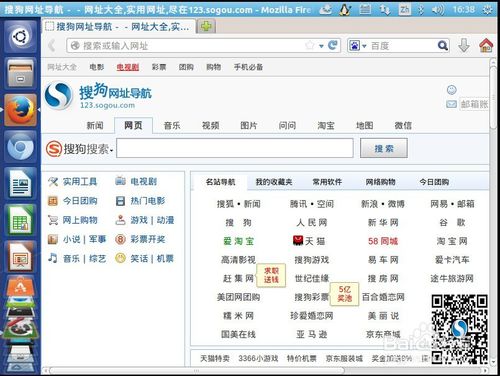The image size is (500, 376).
Task: Click the 搜索 button
Action: pos(384,148)
